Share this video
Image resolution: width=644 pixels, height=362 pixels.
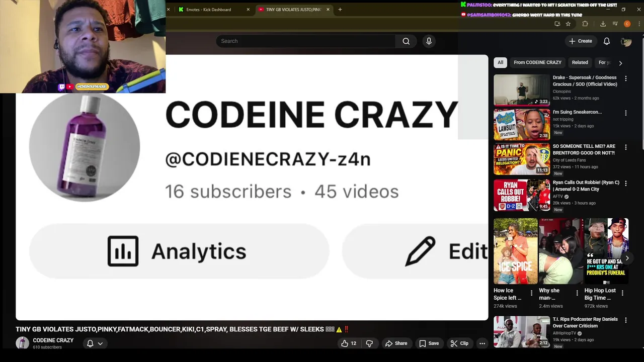point(396,343)
